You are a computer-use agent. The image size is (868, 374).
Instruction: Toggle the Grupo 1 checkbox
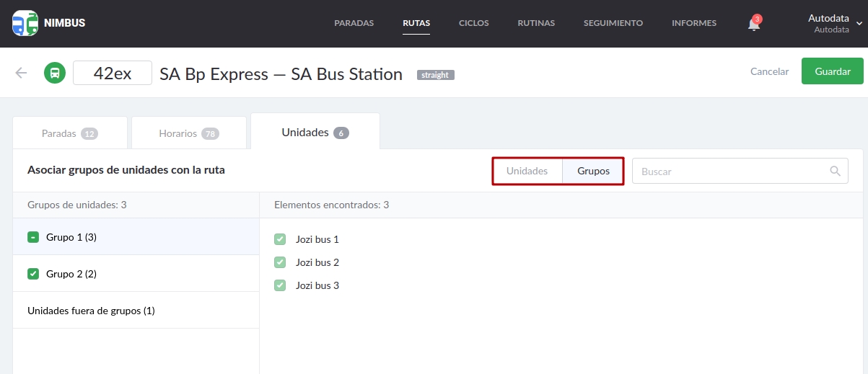pos(32,237)
